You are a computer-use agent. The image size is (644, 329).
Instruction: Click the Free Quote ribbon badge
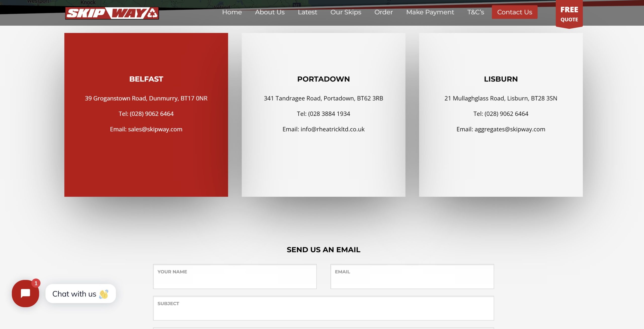pyautogui.click(x=569, y=14)
